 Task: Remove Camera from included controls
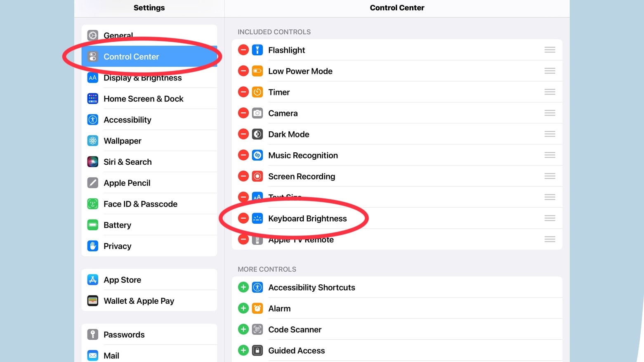click(243, 114)
